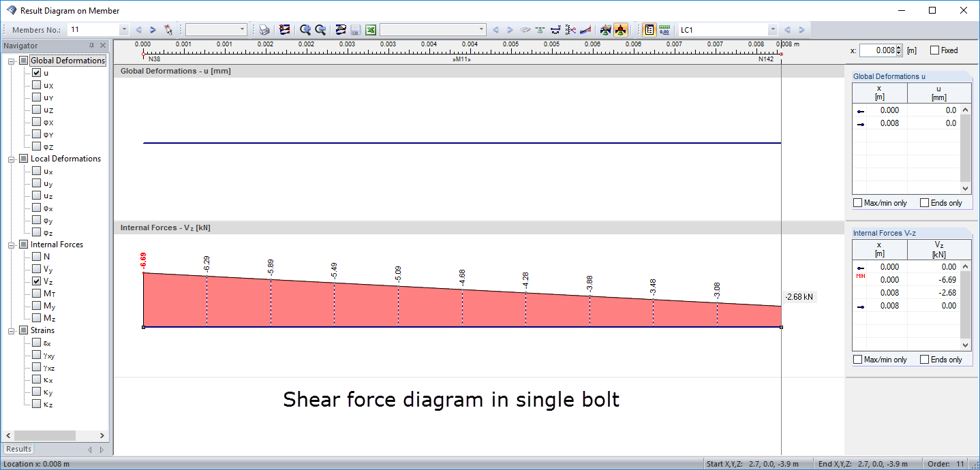This screenshot has height=470, width=980.
Task: Open the export to Excel icon
Action: (370, 29)
